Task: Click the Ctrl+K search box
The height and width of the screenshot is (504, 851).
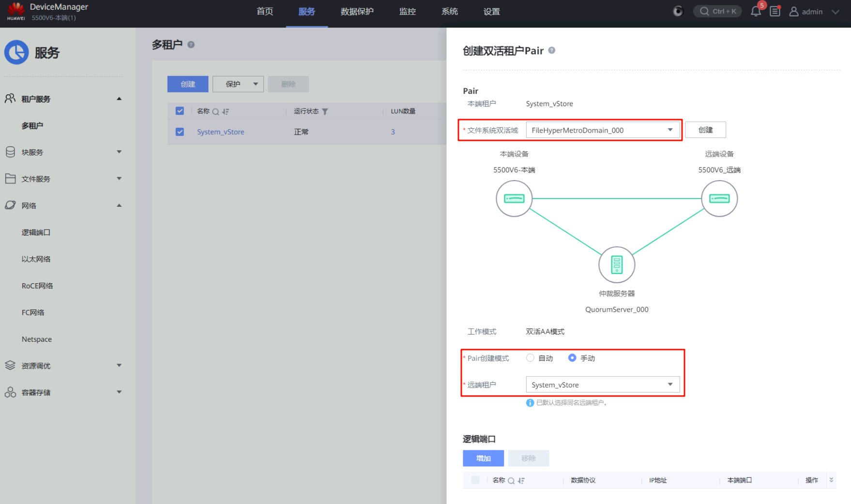Action: click(x=717, y=11)
